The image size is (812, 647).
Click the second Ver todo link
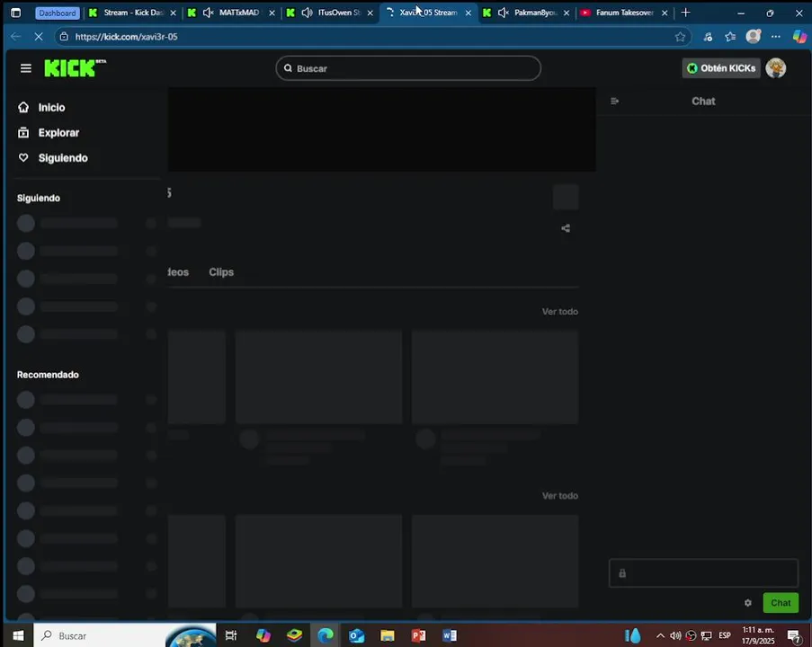pos(560,496)
